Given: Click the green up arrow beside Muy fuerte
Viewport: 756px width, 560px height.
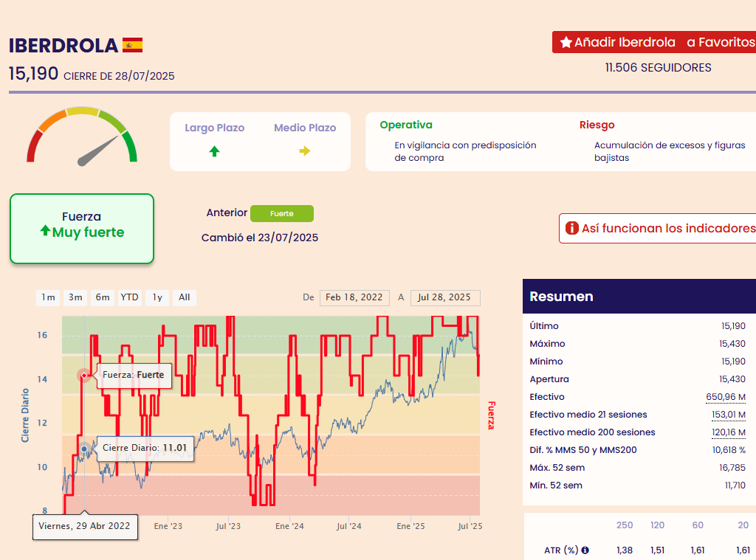Looking at the screenshot, I should (x=45, y=230).
